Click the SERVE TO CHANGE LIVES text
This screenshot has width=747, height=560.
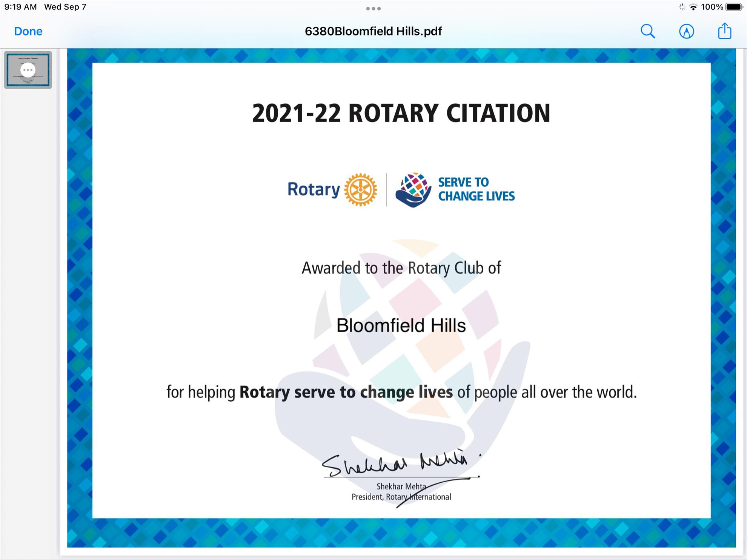476,189
